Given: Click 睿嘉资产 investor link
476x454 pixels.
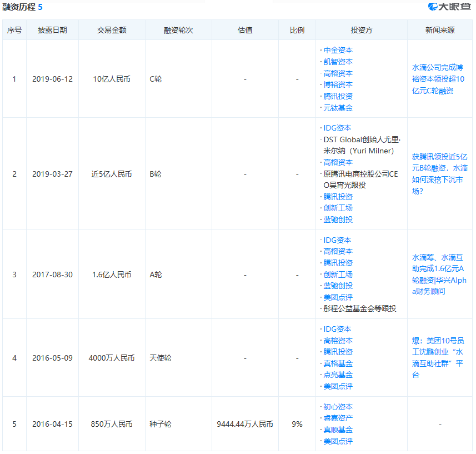Looking at the screenshot, I should tap(338, 418).
